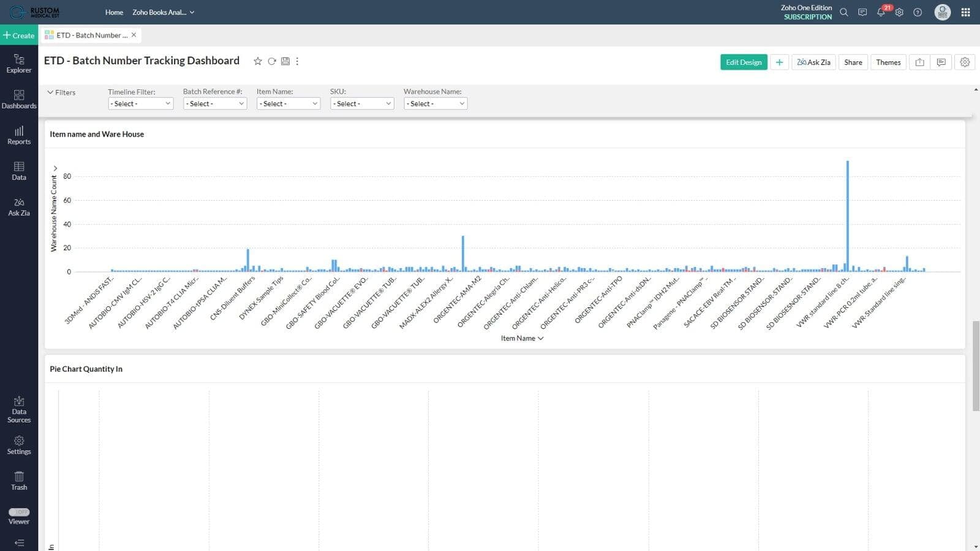Toggle the Viewer mode switch
The image size is (980, 551).
[19, 512]
